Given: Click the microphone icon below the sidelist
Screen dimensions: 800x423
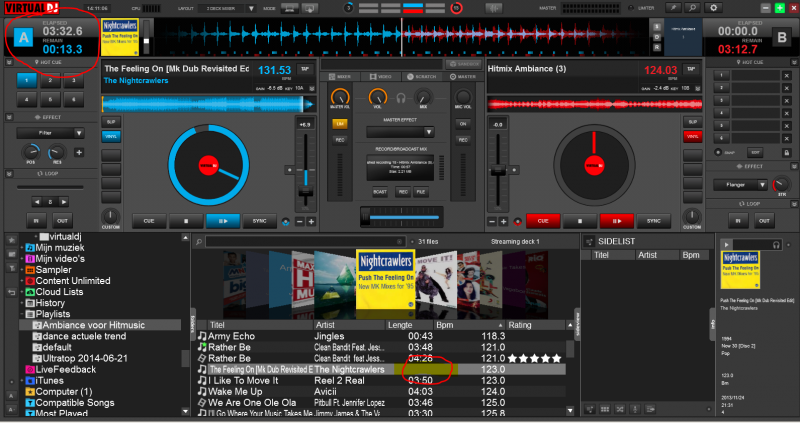Looking at the screenshot, I should pyautogui.click(x=635, y=409).
